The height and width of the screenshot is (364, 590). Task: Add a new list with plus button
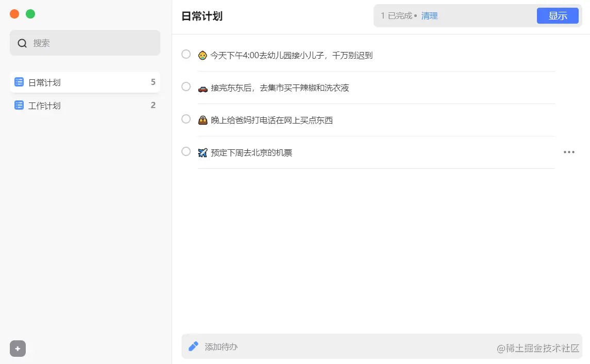coord(18,349)
